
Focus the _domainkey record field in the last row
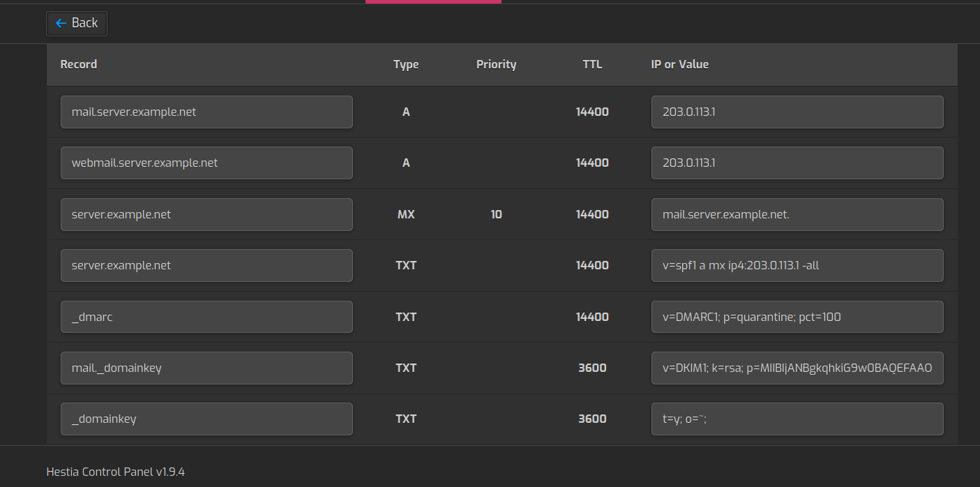tap(206, 419)
